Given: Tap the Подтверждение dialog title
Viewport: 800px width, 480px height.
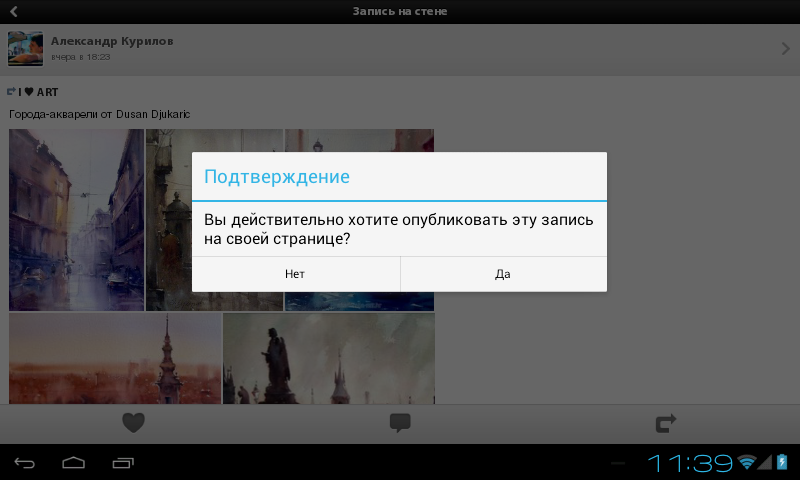Looking at the screenshot, I should coord(277,176).
